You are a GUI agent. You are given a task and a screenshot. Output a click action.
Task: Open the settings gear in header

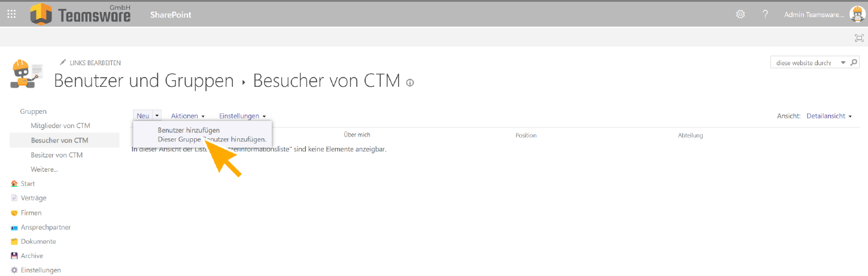[740, 14]
